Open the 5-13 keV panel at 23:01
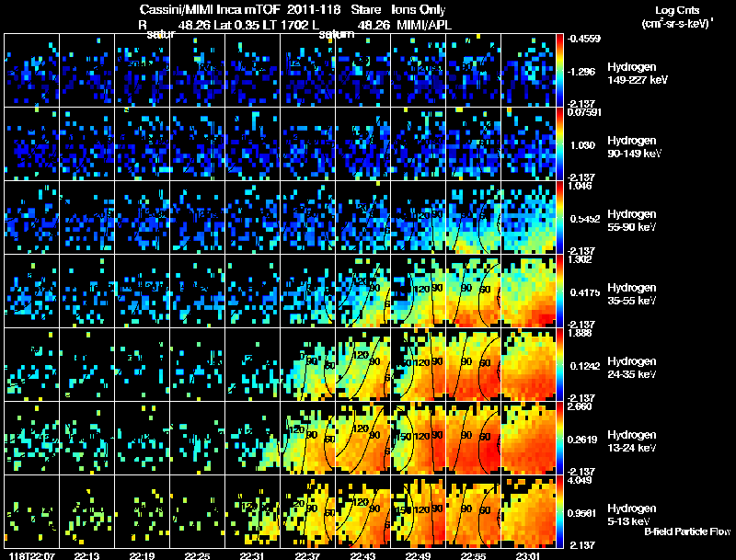The image size is (736, 560). tap(528, 512)
